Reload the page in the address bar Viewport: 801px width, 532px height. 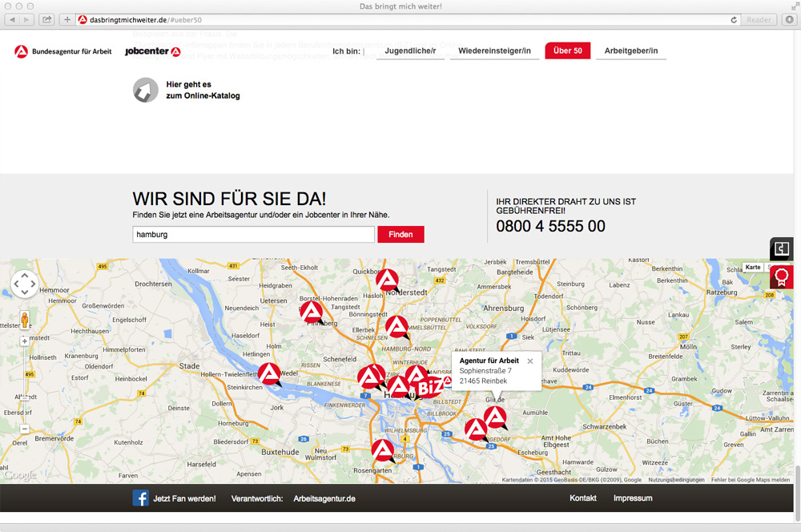734,19
